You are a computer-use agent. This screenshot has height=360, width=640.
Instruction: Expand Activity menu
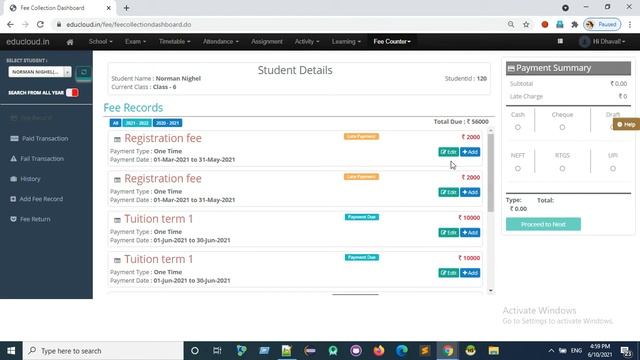click(307, 42)
